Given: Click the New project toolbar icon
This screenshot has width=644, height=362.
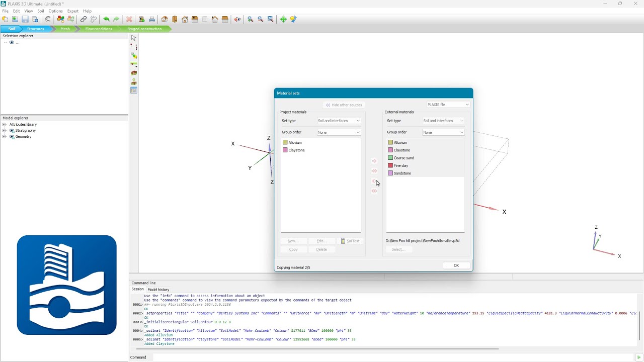Looking at the screenshot, I should (x=5, y=19).
